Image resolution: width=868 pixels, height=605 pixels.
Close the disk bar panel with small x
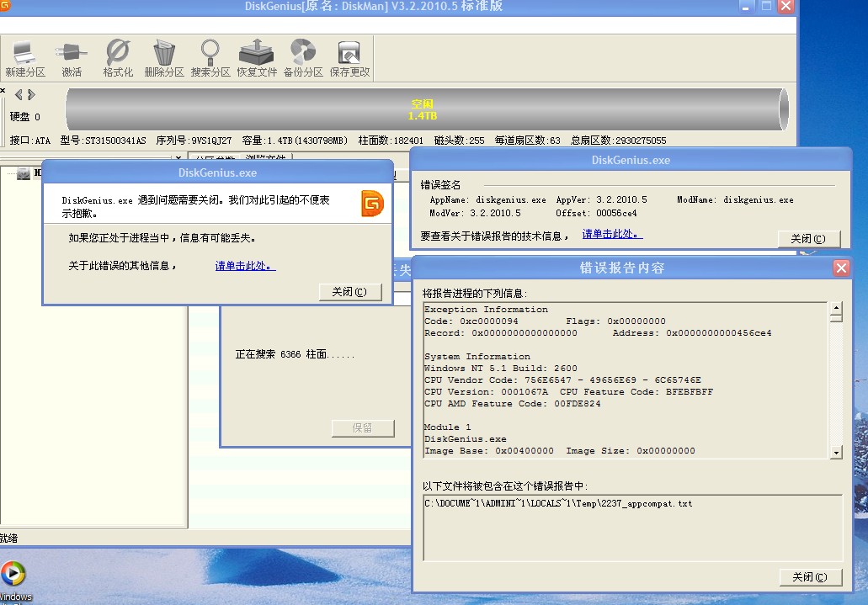3,90
